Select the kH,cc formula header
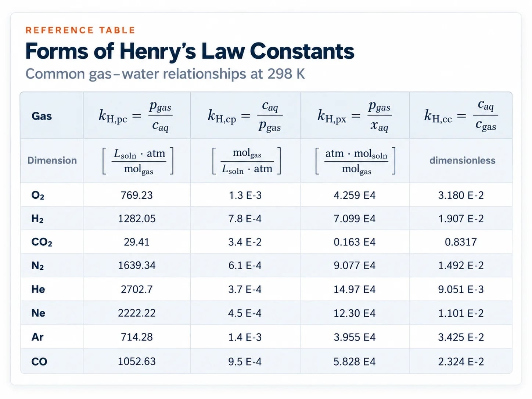Screen dimensions: 532x399 coord(461,116)
